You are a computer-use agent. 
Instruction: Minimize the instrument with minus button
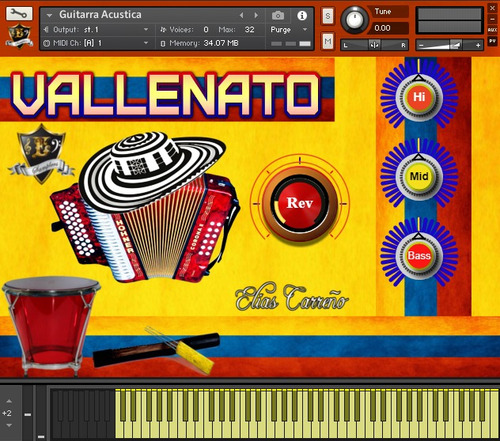pos(492,19)
